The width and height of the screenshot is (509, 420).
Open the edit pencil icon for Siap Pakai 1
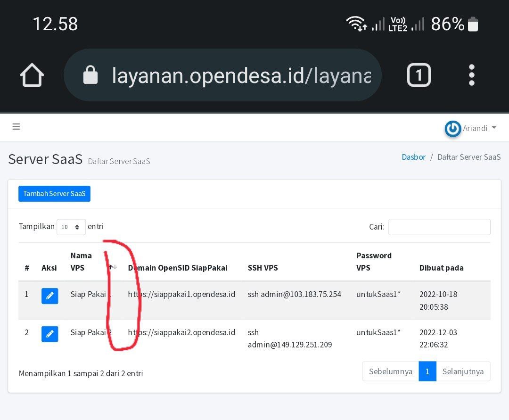tap(49, 296)
